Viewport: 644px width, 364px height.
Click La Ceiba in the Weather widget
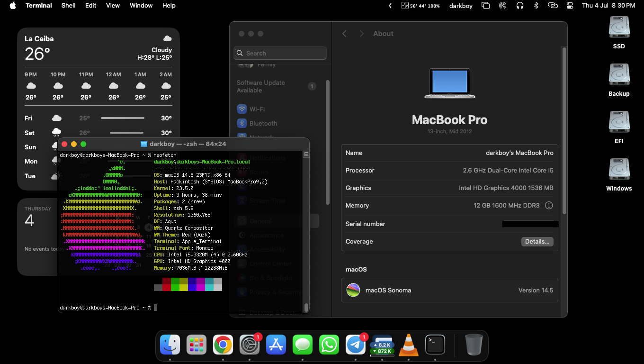coord(39,39)
